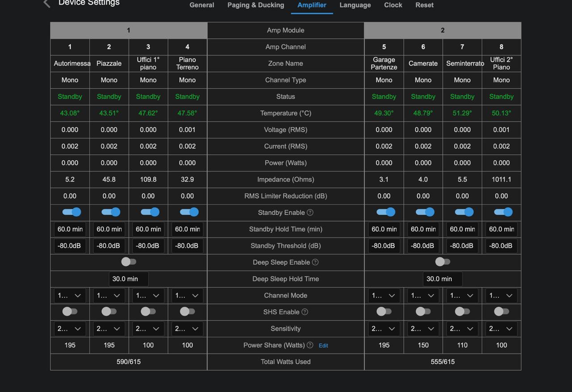Open Channel Mode dropdown for channel 7

[x=463, y=296]
